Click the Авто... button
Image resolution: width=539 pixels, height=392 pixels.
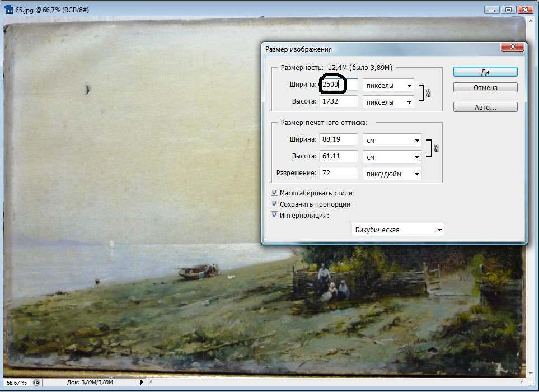tap(485, 107)
